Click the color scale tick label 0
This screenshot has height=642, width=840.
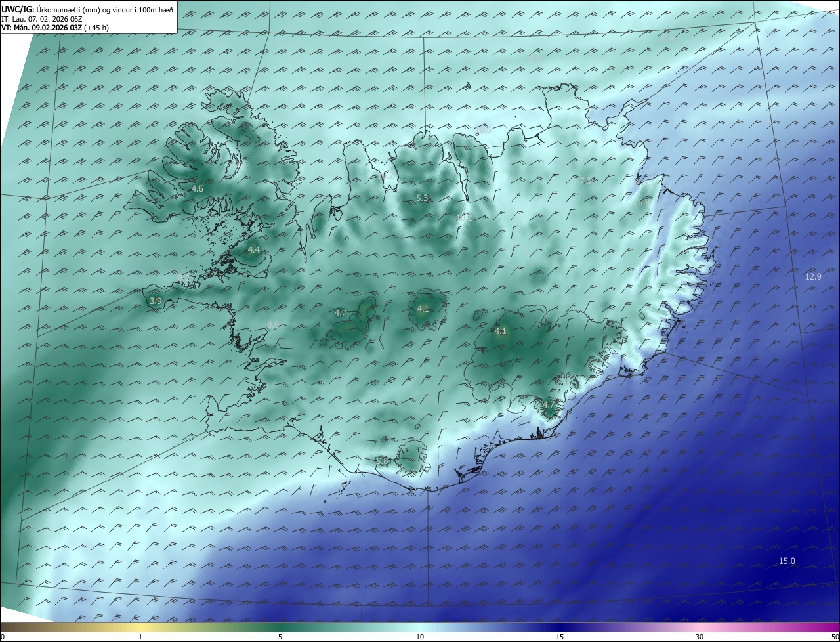click(x=3, y=637)
